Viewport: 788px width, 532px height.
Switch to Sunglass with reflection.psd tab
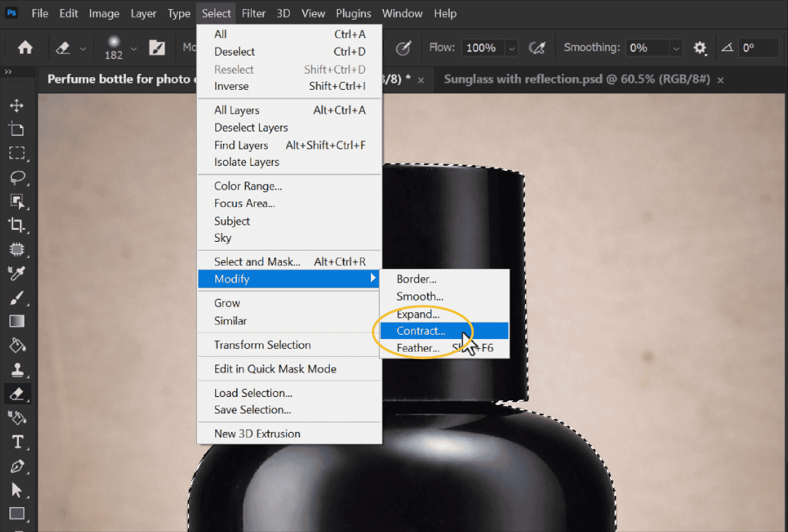(x=577, y=79)
